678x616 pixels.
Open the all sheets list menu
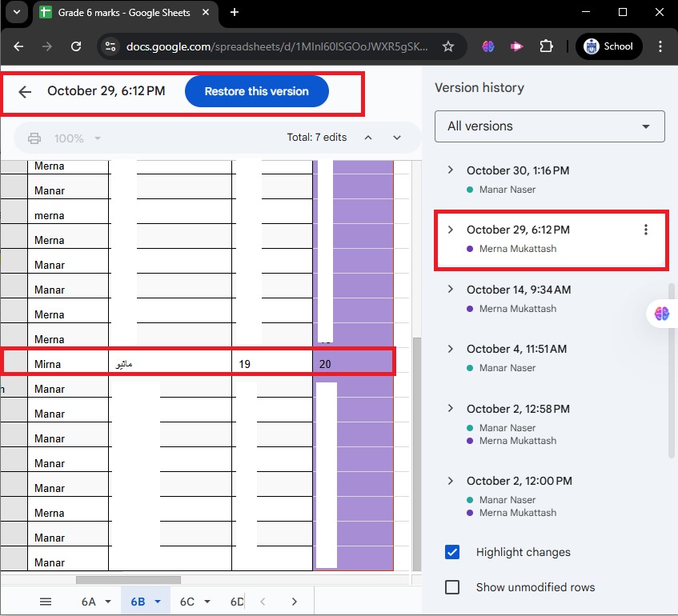46,602
